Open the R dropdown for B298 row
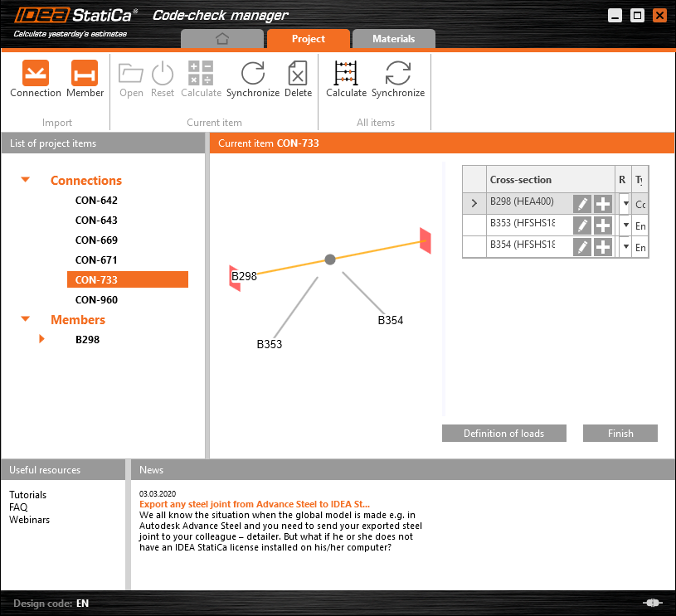This screenshot has height=616, width=676. tap(625, 203)
